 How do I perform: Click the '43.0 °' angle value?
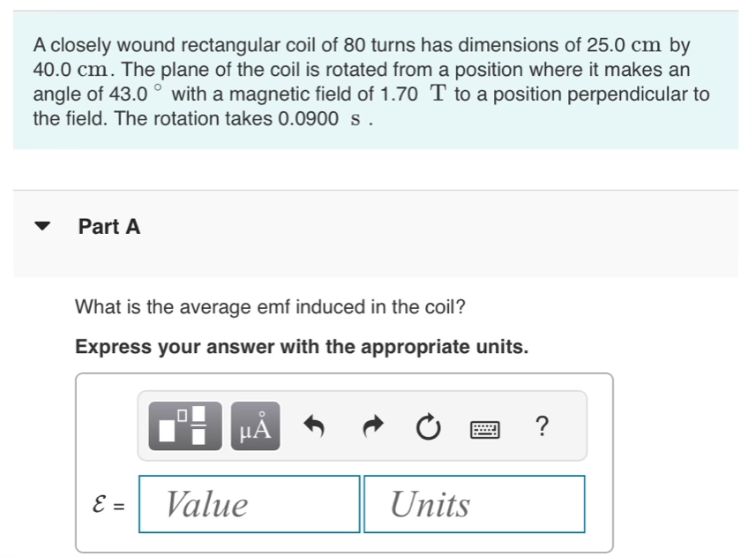point(137,93)
